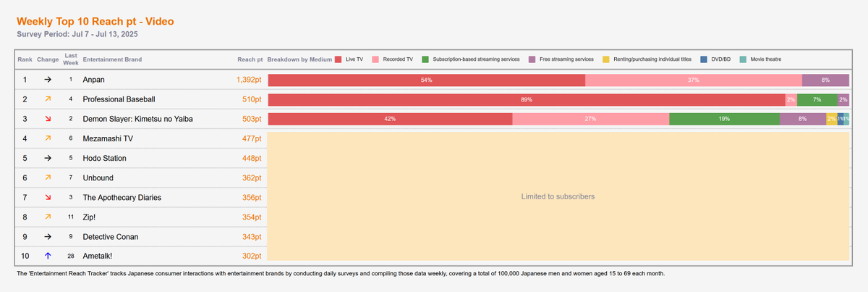Screen dimensions: 868x292
Task: Click Anpan's 54% Live TV bar segment
Action: [427, 80]
